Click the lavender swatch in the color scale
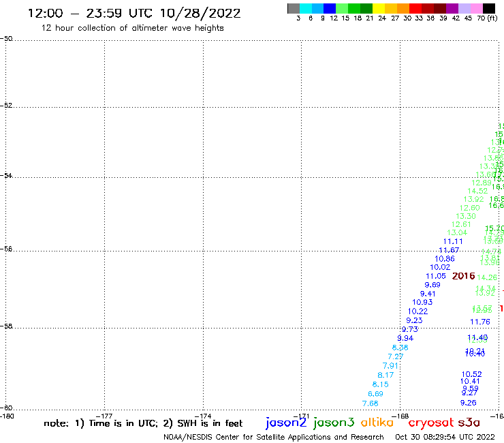This screenshot has width=504, height=443. click(464, 9)
